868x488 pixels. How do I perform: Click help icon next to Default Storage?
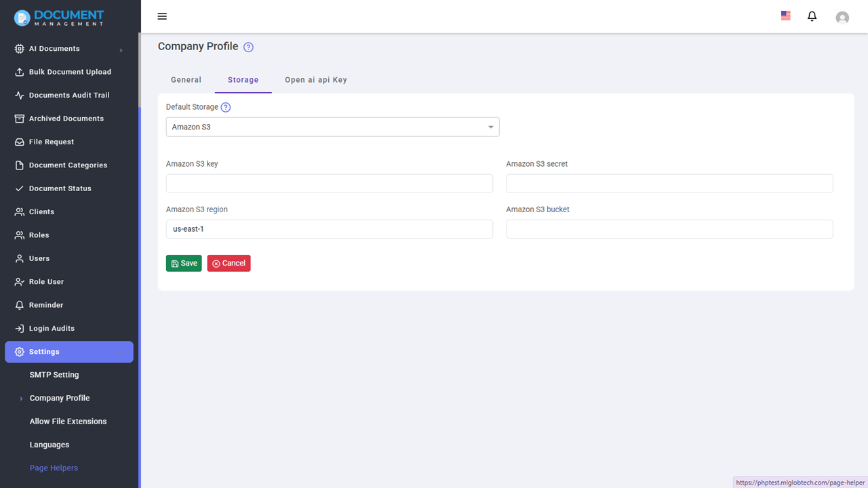coord(226,107)
